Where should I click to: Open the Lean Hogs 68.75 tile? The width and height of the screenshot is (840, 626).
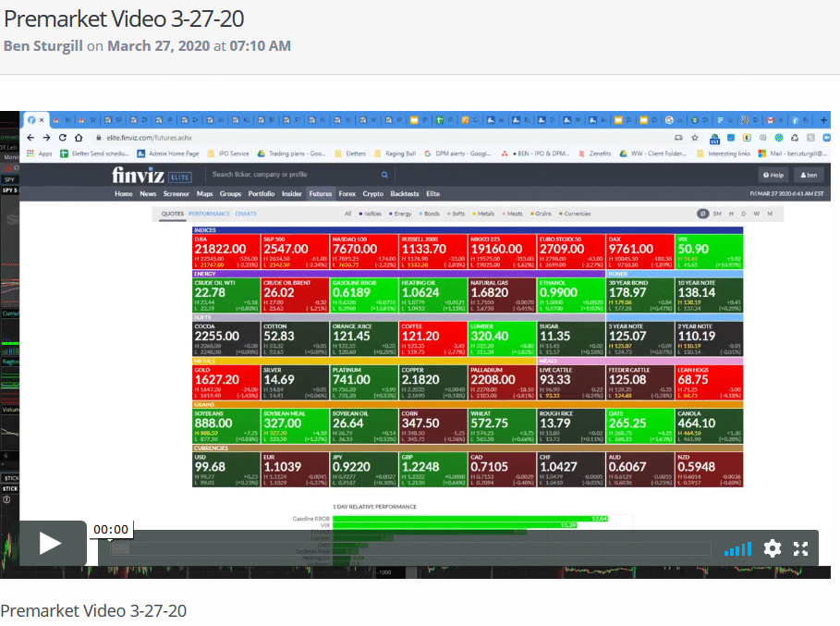click(x=710, y=382)
